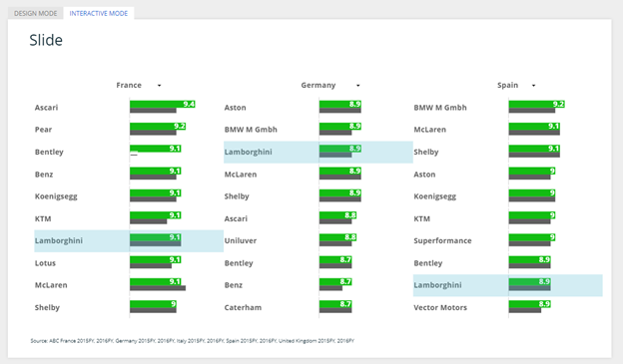Click BMW M Gmbh 9.2 bar in Spain

click(537, 104)
